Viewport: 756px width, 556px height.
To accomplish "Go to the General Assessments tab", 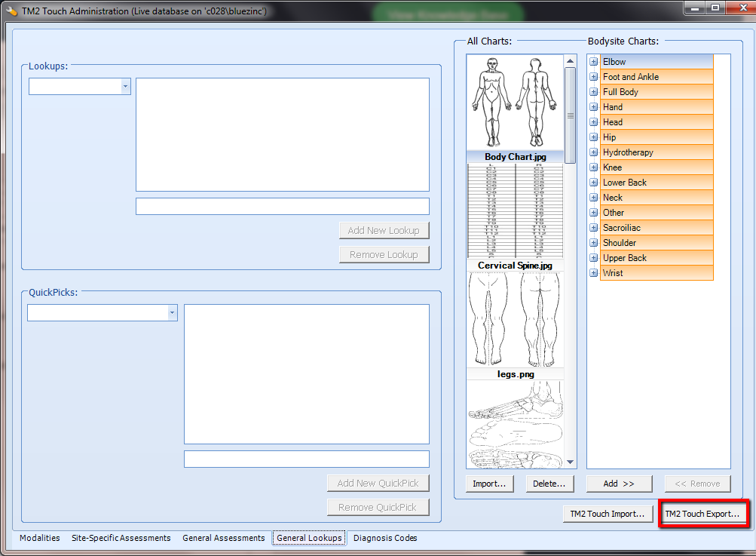I will point(224,538).
